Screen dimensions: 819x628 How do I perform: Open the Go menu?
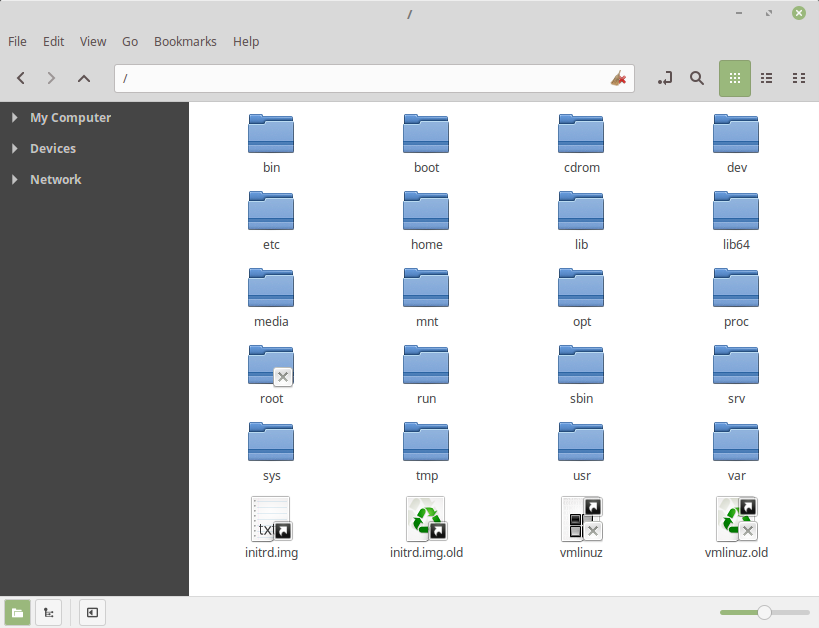coord(130,41)
